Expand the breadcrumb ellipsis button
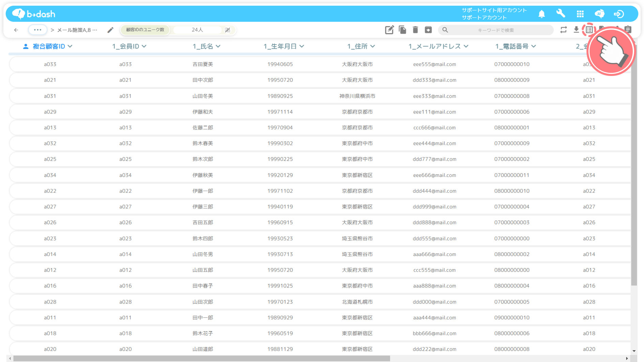This screenshot has width=644, height=362. click(x=37, y=30)
